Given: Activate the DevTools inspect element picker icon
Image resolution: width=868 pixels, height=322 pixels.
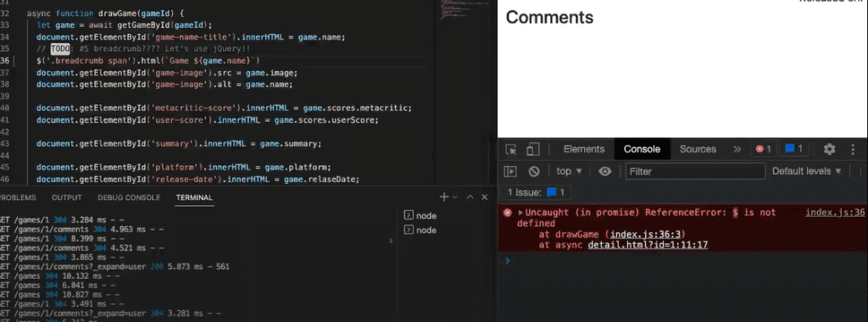Looking at the screenshot, I should (511, 149).
